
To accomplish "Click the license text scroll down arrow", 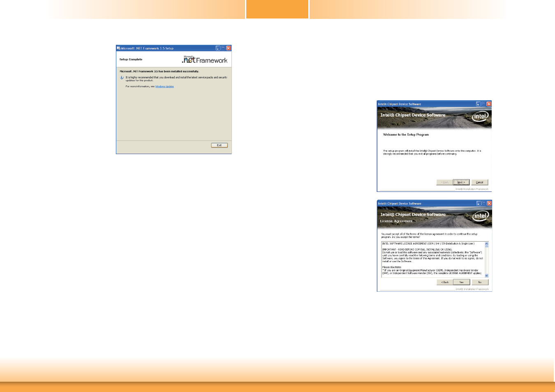I will pos(487,276).
